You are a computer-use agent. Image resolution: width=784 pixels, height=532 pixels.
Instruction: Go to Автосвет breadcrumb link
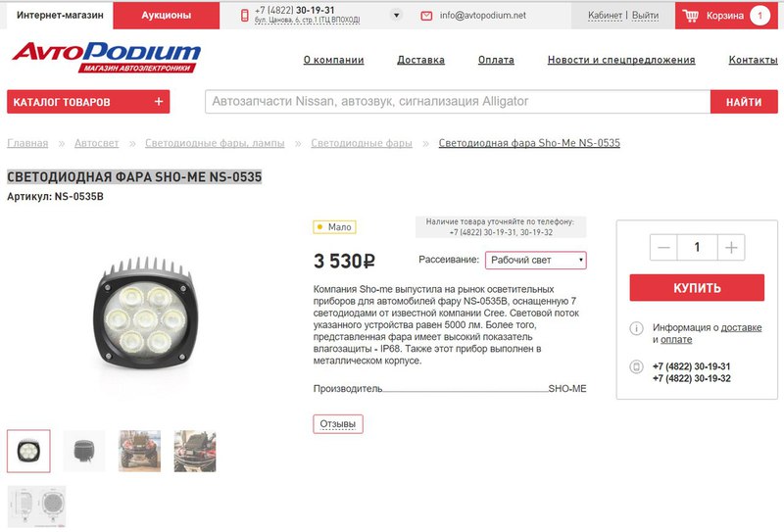click(x=96, y=143)
